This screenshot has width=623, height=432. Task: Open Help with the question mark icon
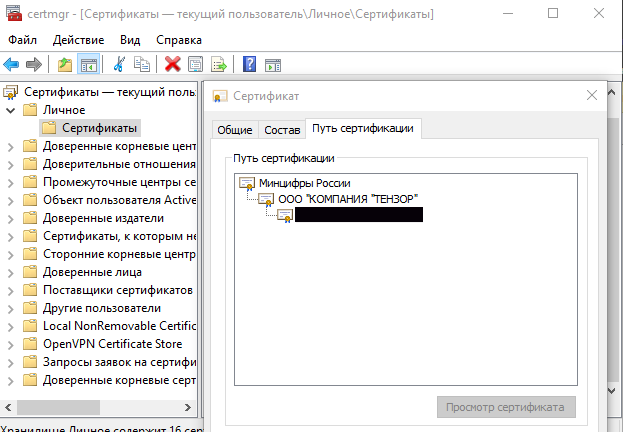point(250,64)
